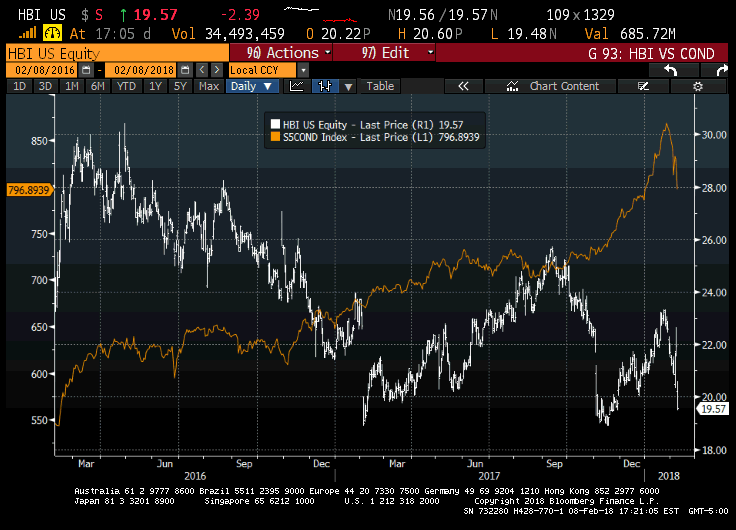Click the redo arrow icon
The width and height of the screenshot is (736, 530).
(721, 70)
